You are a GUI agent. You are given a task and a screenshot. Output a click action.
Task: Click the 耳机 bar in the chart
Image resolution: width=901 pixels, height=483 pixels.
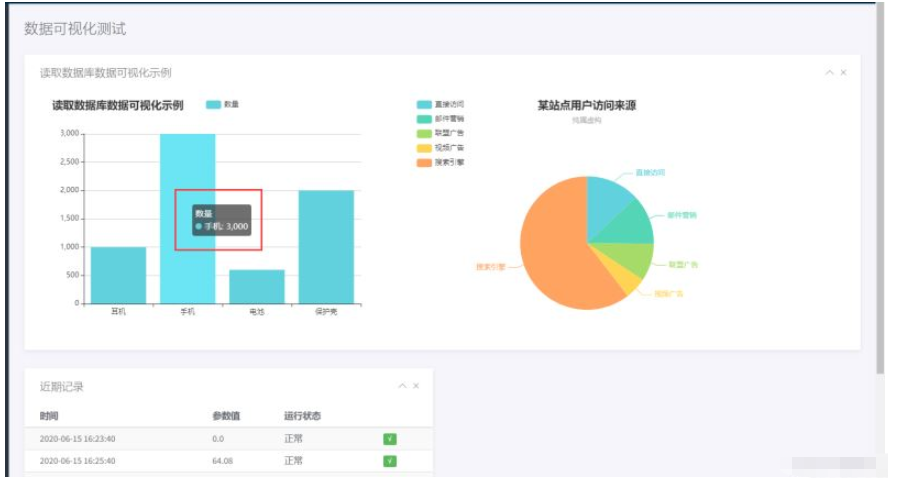point(118,275)
